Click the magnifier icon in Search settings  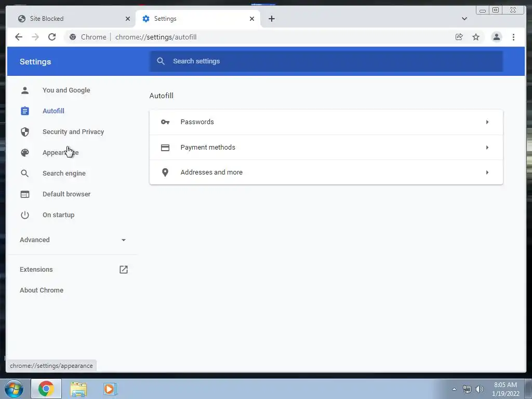[x=161, y=61]
